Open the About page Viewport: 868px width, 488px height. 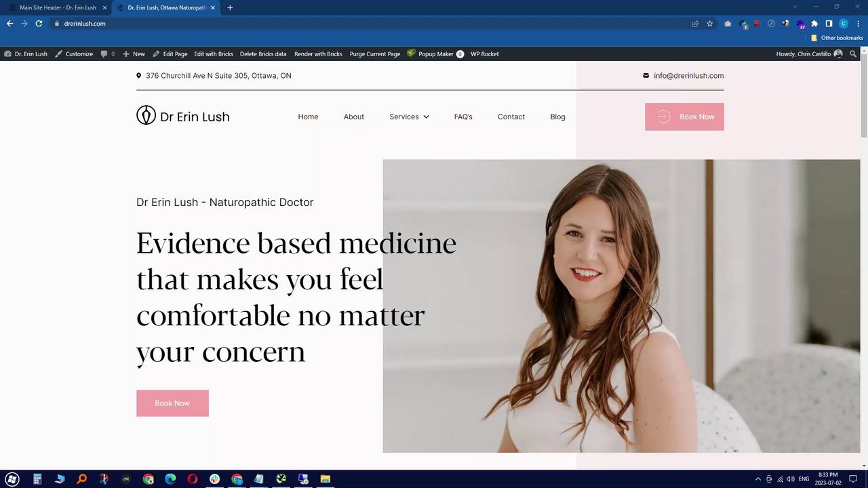click(x=354, y=117)
